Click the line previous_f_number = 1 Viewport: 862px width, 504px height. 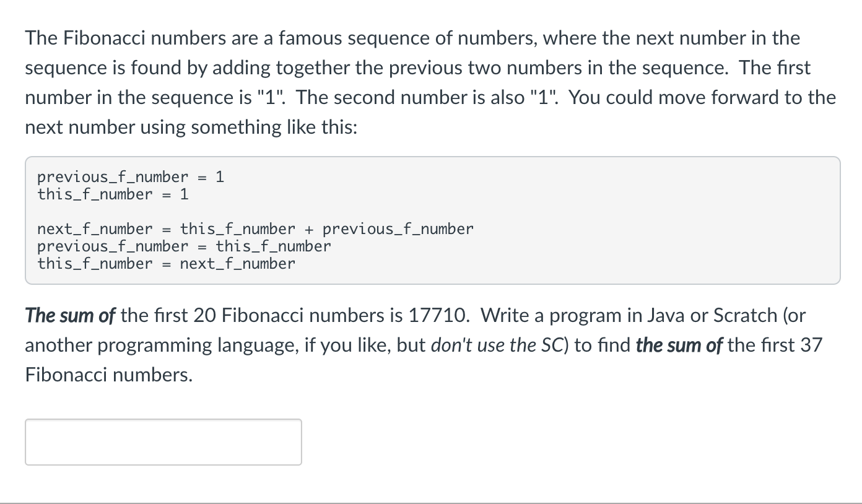click(129, 177)
